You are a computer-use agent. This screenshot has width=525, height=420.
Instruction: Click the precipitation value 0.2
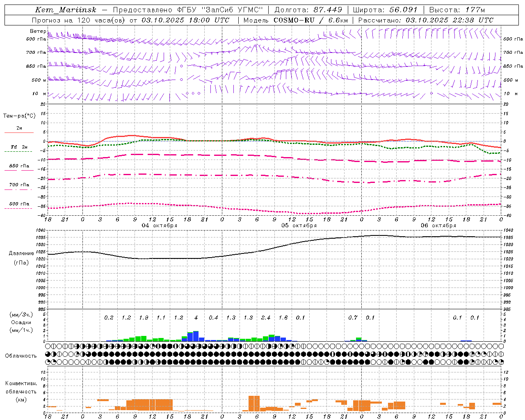pos(109,318)
